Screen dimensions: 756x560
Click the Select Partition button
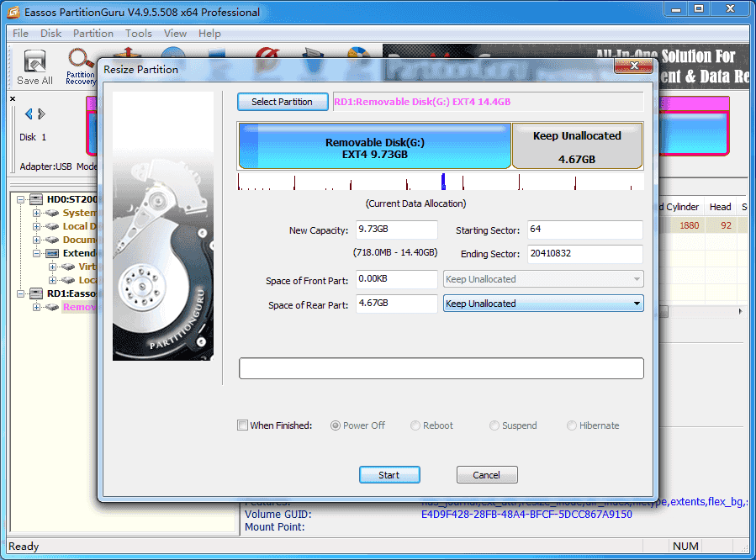(x=283, y=102)
